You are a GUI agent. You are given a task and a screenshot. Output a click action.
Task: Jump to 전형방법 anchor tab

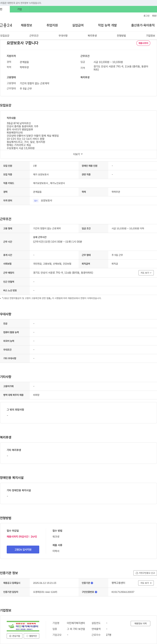[121, 35]
